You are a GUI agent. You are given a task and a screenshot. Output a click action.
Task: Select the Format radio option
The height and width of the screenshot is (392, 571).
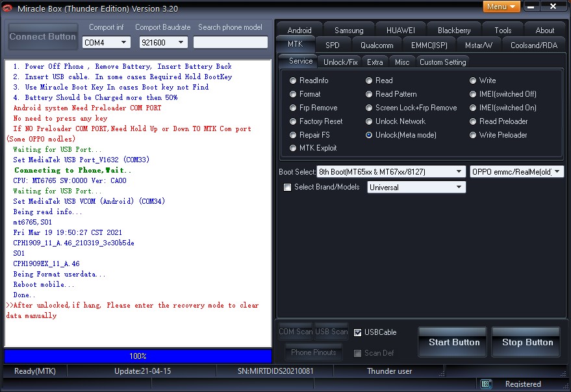coord(305,94)
